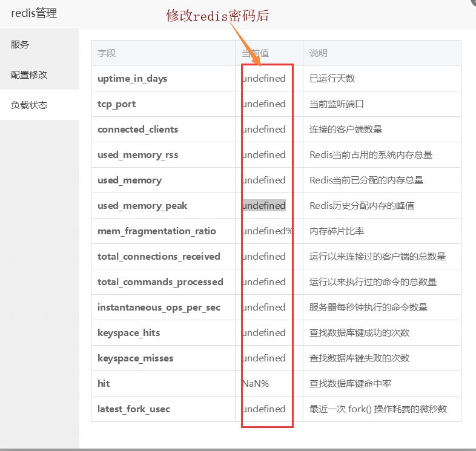This screenshot has width=476, height=451.
Task: Click 查找数据库键成功的次数 description
Action: point(360,333)
